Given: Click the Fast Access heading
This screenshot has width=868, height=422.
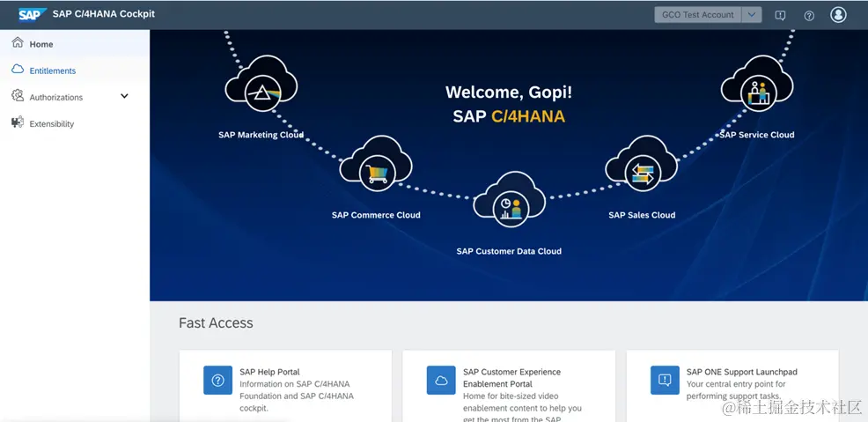Looking at the screenshot, I should point(216,322).
